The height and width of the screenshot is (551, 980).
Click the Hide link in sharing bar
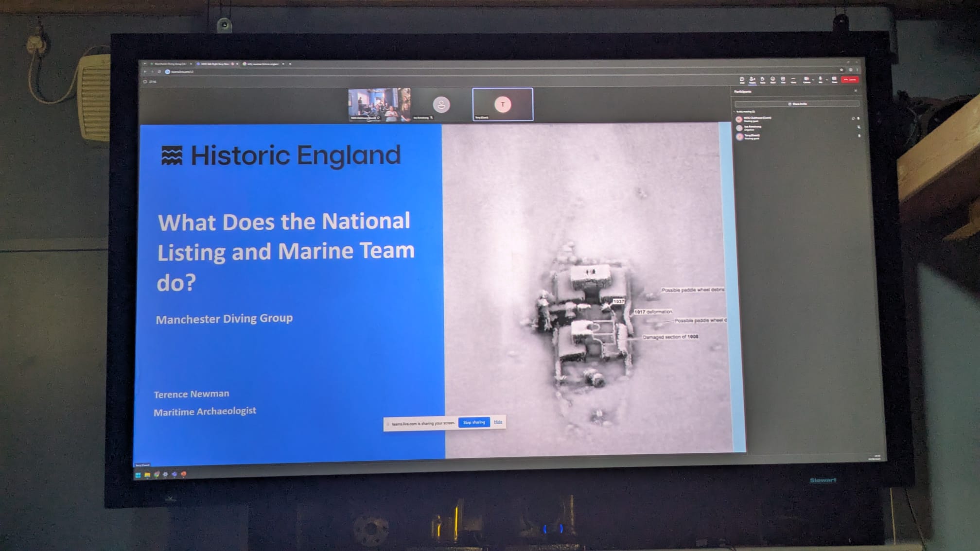tap(498, 422)
